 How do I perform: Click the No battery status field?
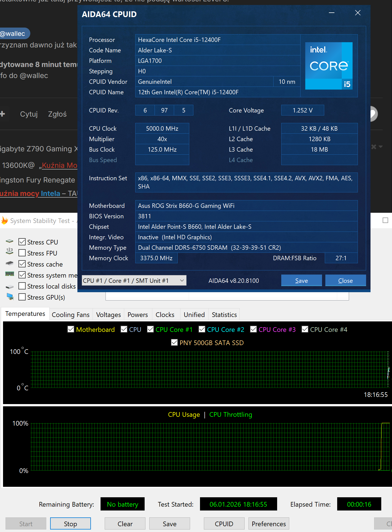[123, 504]
